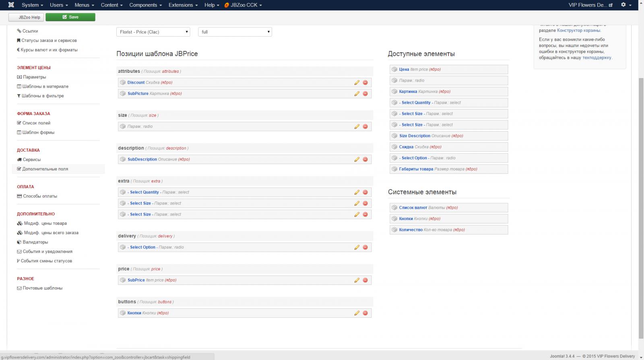The height and width of the screenshot is (360, 644).
Task: Expand the full template dropdown
Action: (x=235, y=32)
